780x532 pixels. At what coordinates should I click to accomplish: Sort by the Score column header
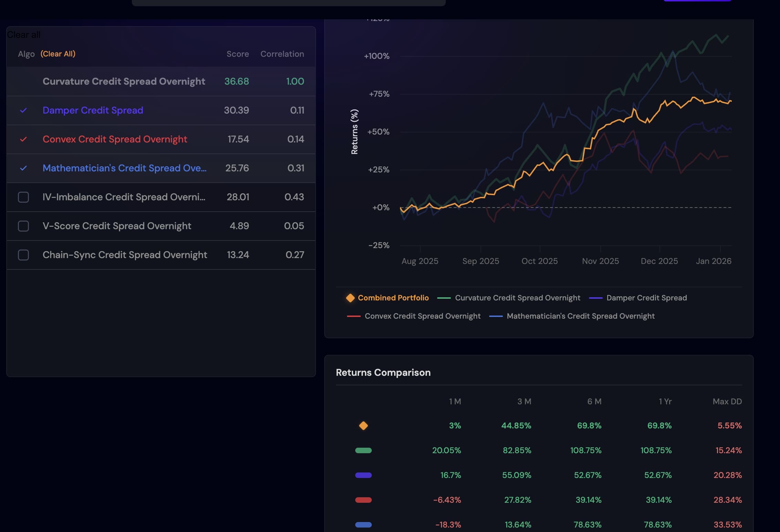click(x=238, y=54)
